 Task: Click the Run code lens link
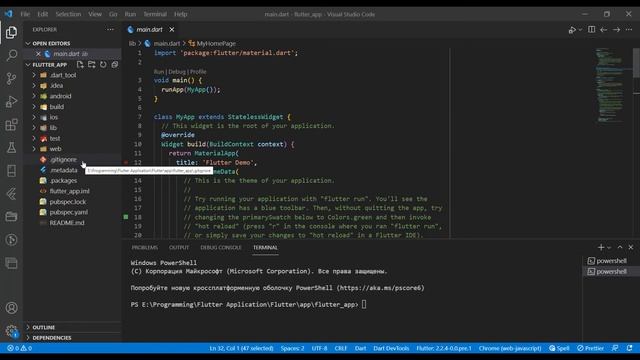coord(158,71)
